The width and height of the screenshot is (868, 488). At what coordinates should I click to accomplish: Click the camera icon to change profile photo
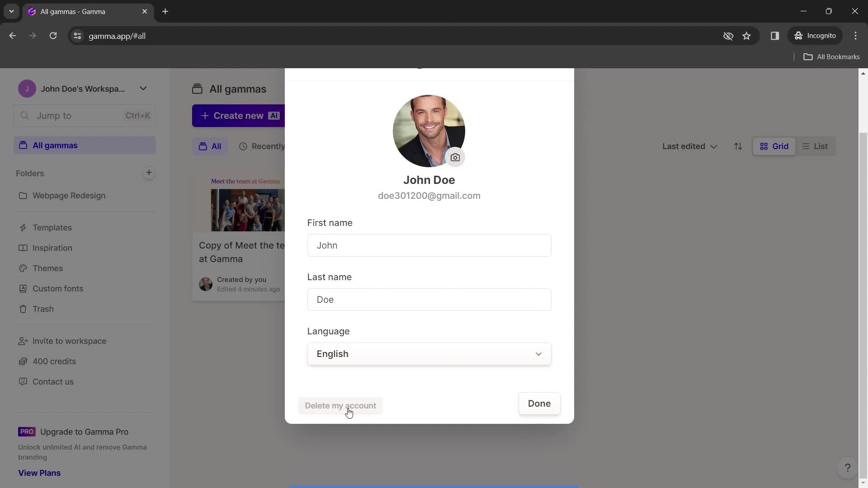click(455, 157)
